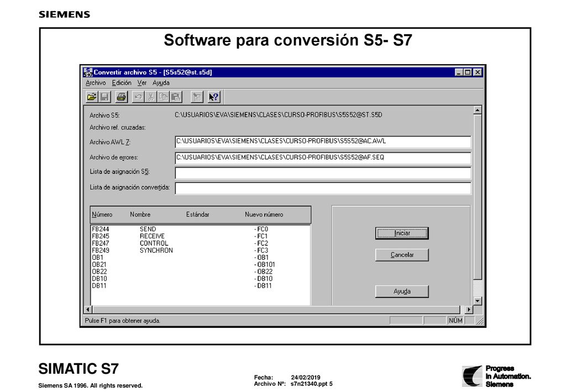Screen dimensions: 566x392
Task: Open the Archivo menu
Action: [x=96, y=83]
